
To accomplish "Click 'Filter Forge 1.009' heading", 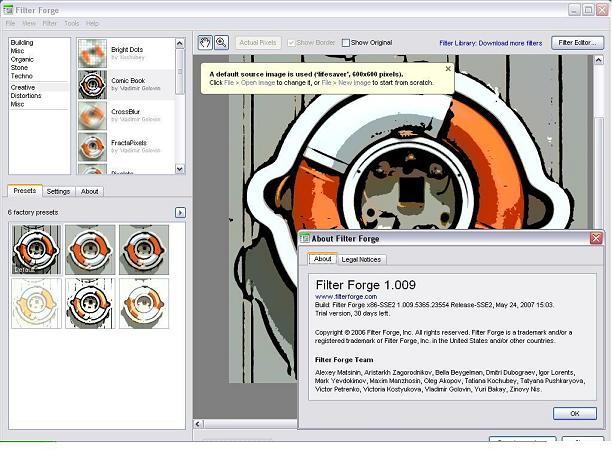I will (x=366, y=285).
